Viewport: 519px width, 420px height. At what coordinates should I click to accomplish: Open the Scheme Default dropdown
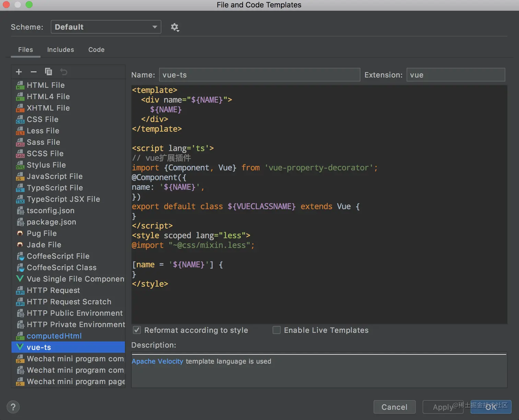click(106, 27)
